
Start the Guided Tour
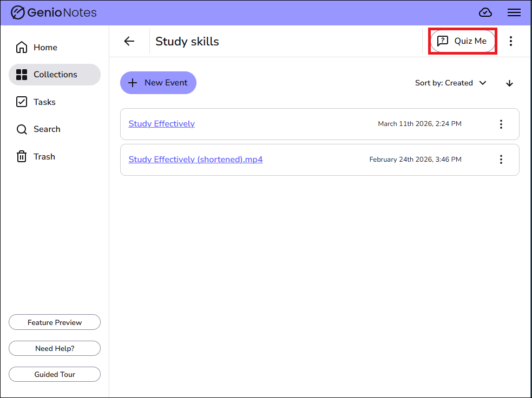tap(55, 374)
